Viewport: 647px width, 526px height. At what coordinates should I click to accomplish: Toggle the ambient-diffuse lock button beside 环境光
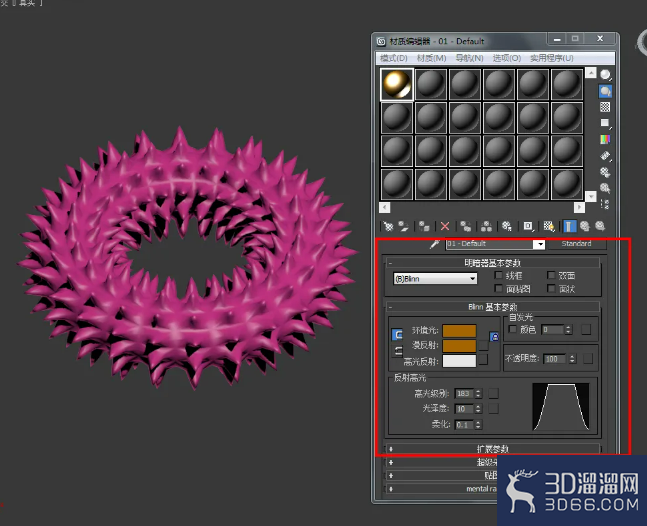click(x=397, y=335)
